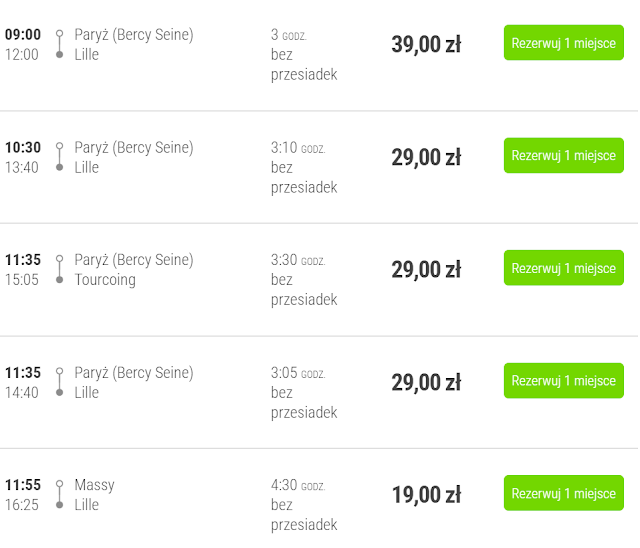Select the 4:30 godz. travel duration
This screenshot has width=640, height=548.
point(298,485)
